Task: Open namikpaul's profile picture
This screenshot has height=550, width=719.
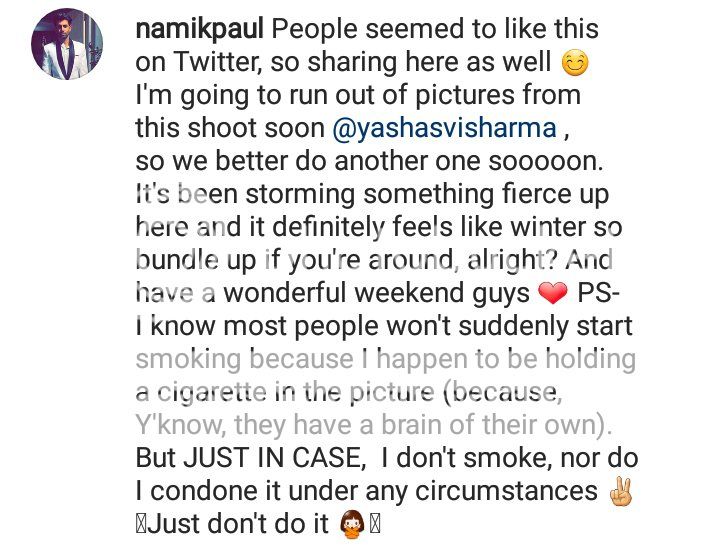Action: click(68, 44)
